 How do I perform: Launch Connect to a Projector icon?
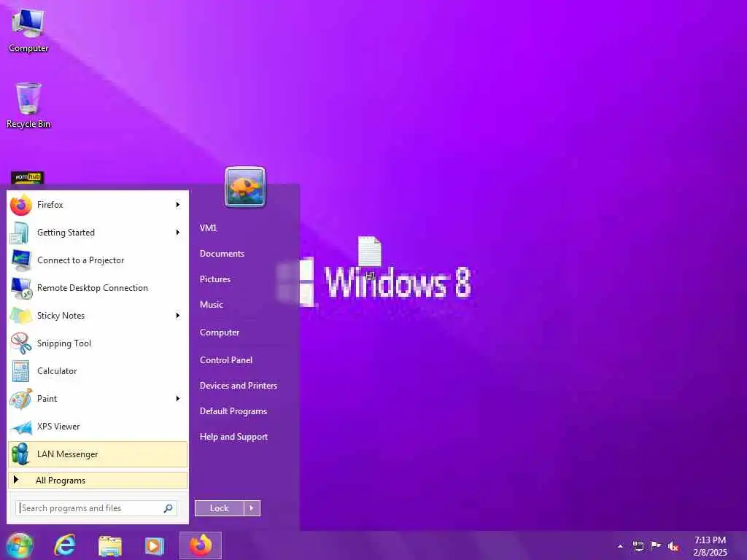click(20, 260)
